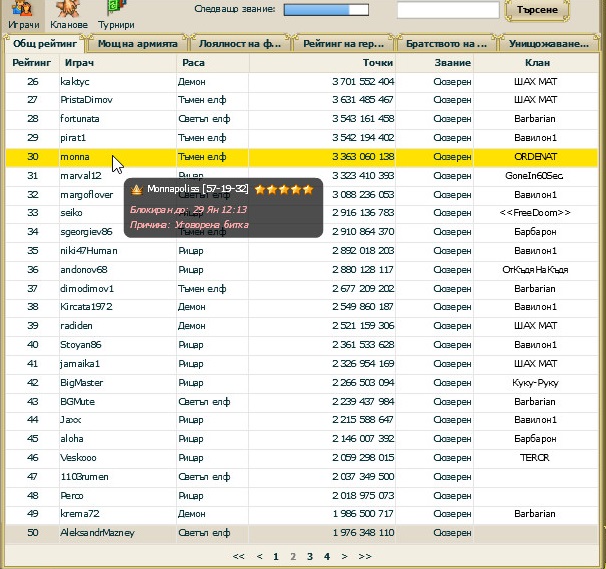Go to the previous page with < arrow
The width and height of the screenshot is (606, 569).
coord(260,556)
